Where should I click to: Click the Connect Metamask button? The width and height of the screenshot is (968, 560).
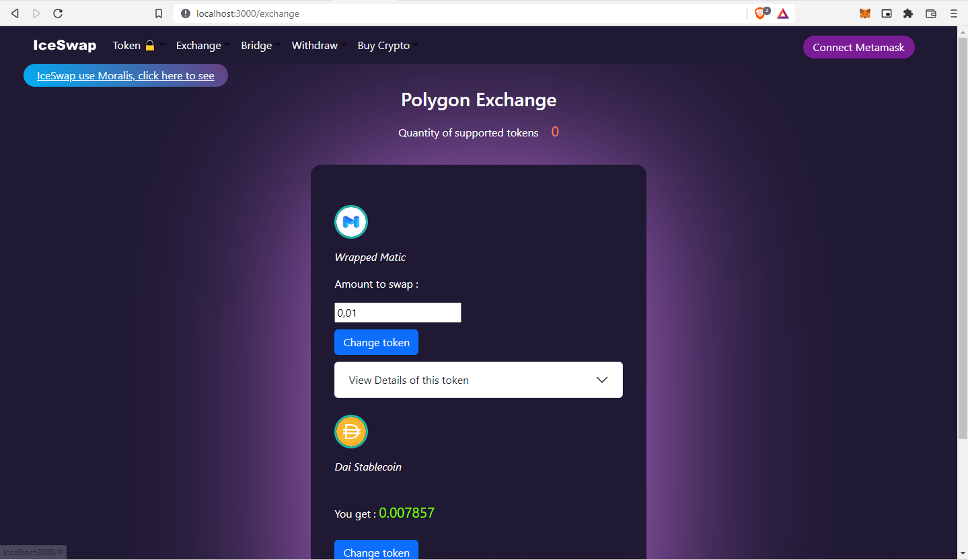pyautogui.click(x=858, y=47)
